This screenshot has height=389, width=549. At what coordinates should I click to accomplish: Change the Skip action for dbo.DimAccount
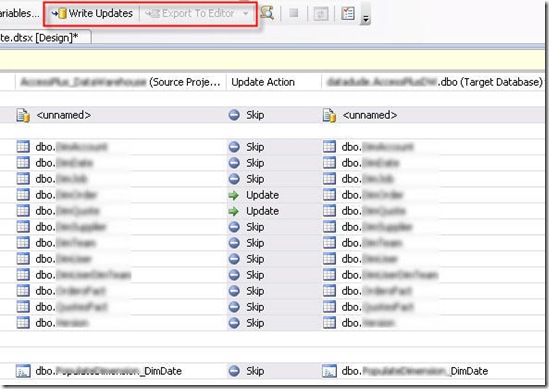coord(255,147)
